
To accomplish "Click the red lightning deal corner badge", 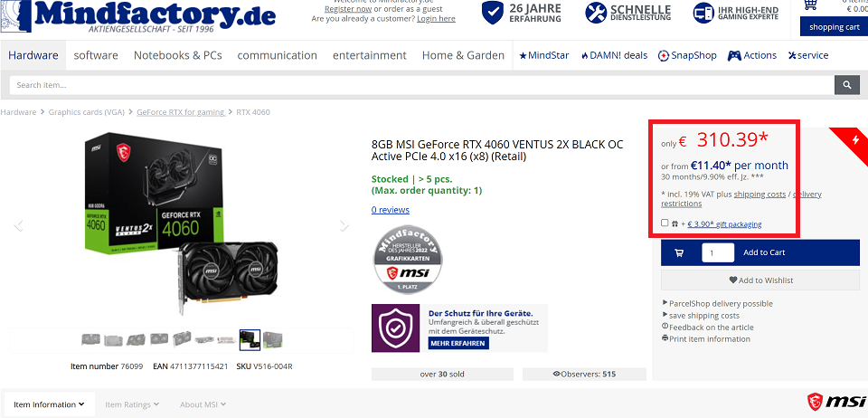I will (852, 142).
